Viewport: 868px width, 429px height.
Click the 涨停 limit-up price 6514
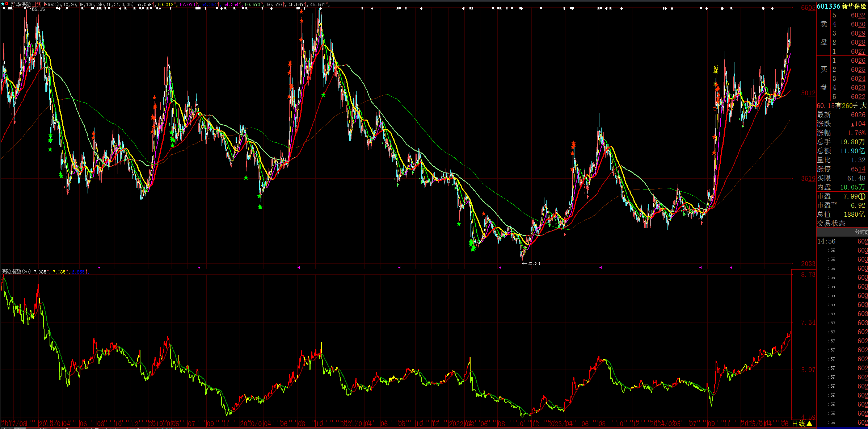click(x=858, y=169)
